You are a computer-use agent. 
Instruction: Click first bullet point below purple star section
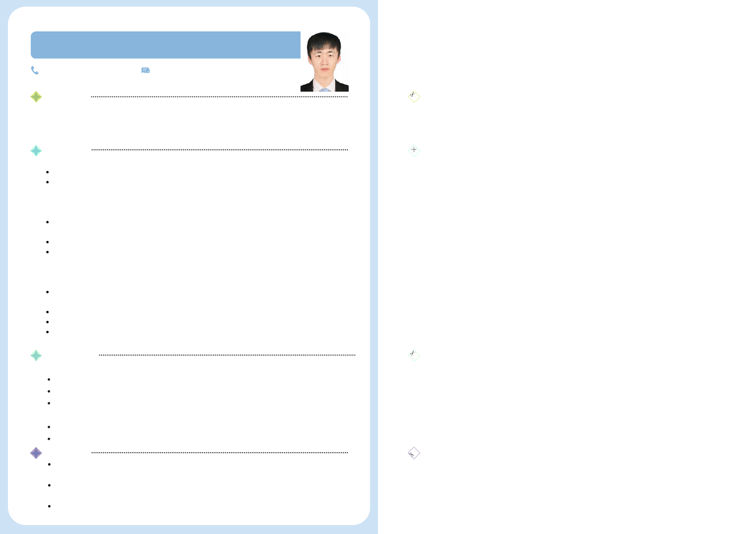point(49,464)
